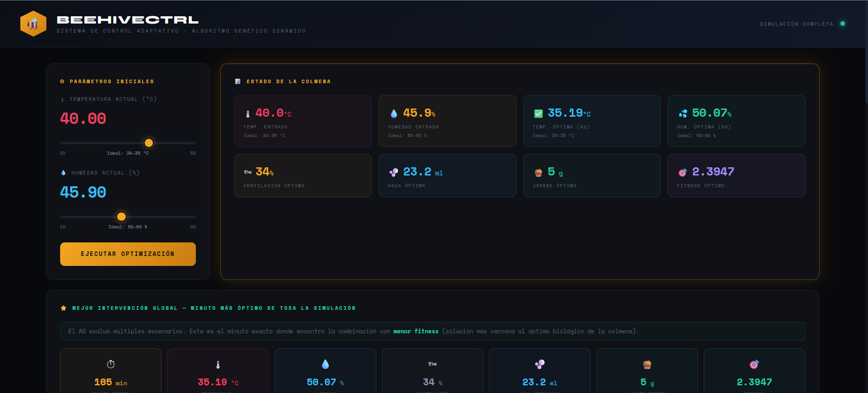Click the stopwatch icon above 105 min
This screenshot has width=868, height=393.
pyautogui.click(x=111, y=364)
